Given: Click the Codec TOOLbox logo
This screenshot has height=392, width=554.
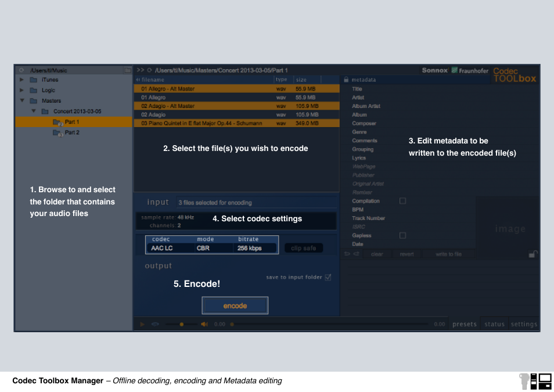Looking at the screenshot, I should click(515, 75).
